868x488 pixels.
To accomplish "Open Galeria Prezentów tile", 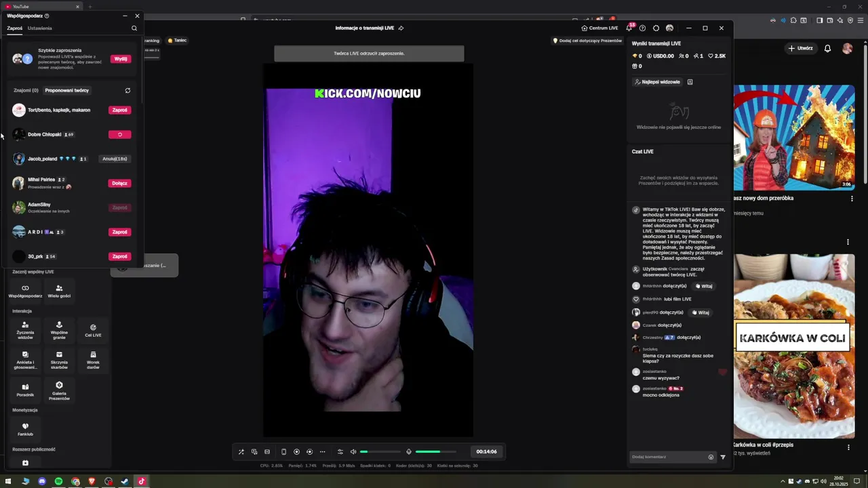I will pyautogui.click(x=59, y=390).
